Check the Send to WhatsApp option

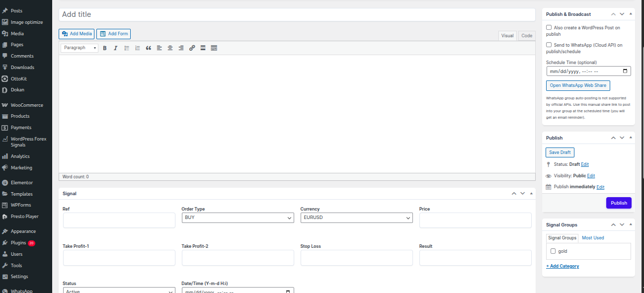tap(549, 45)
